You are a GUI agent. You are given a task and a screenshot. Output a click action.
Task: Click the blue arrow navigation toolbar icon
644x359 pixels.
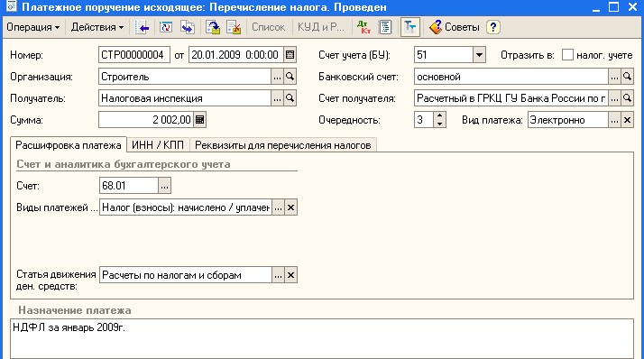pos(142,27)
